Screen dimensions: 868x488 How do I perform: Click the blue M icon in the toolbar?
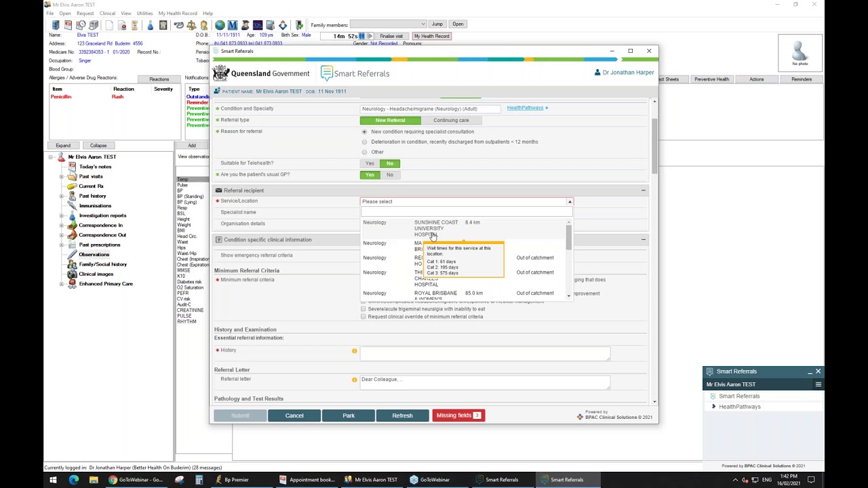(x=233, y=25)
